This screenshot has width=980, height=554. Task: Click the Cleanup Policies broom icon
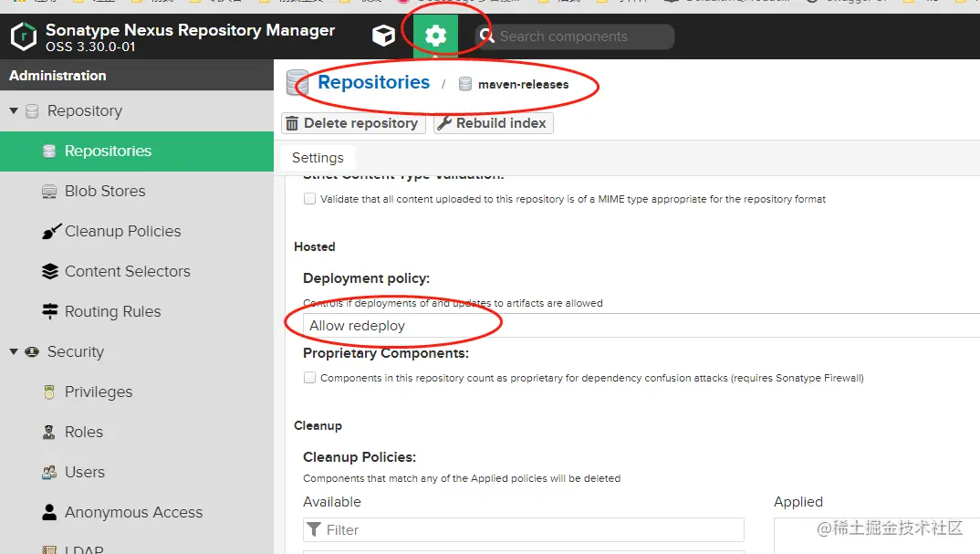click(x=51, y=231)
